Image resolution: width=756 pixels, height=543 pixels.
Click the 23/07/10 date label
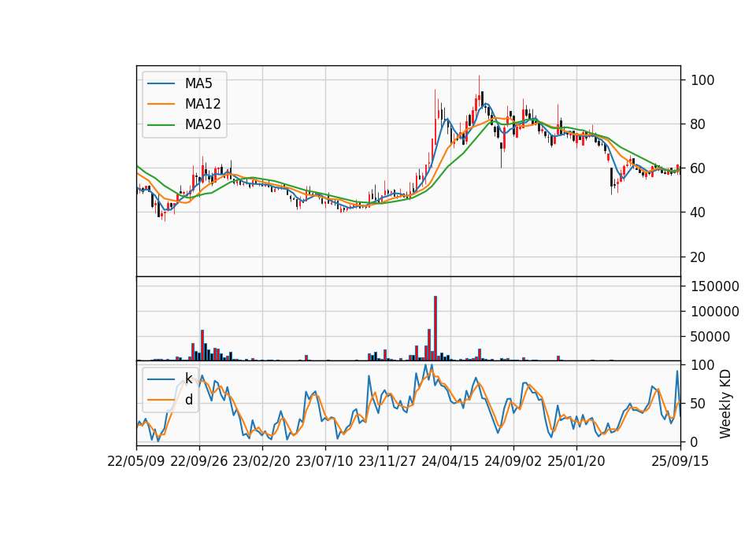(x=324, y=461)
